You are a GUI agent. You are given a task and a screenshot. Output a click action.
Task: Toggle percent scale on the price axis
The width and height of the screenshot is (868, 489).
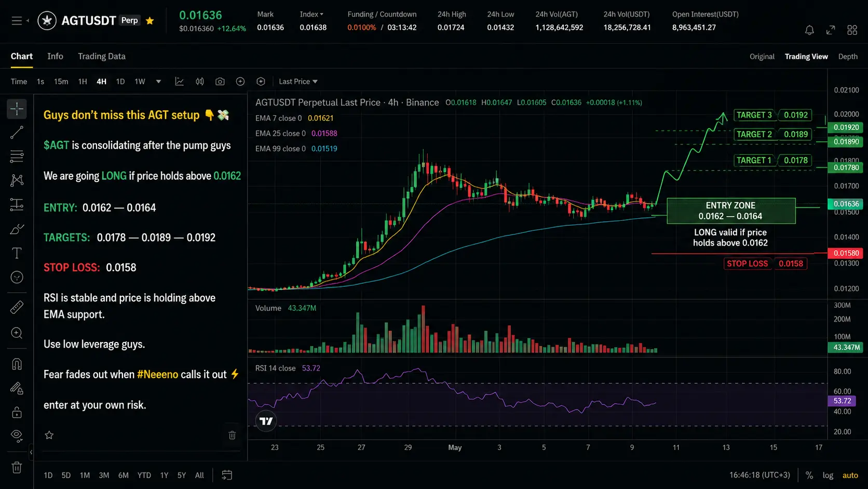pos(809,475)
